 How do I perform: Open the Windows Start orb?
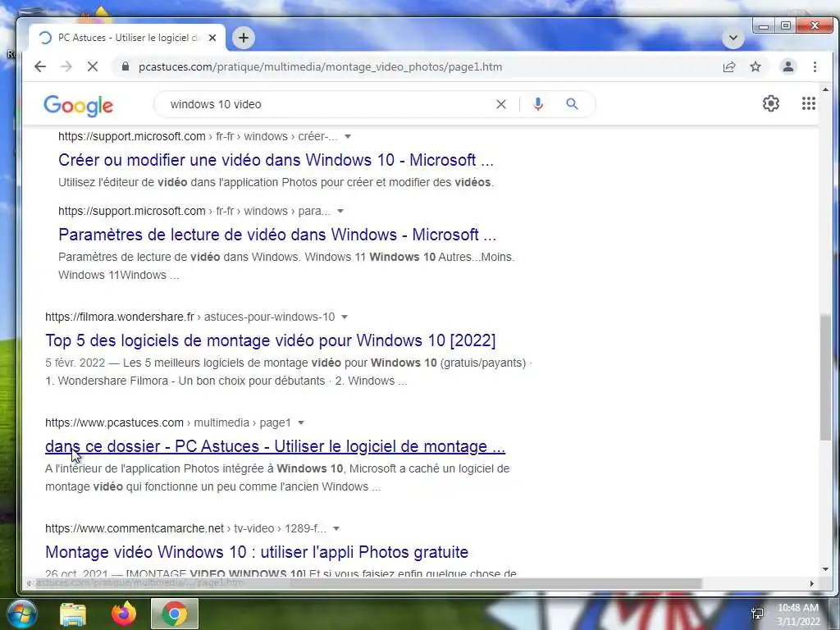tap(22, 614)
